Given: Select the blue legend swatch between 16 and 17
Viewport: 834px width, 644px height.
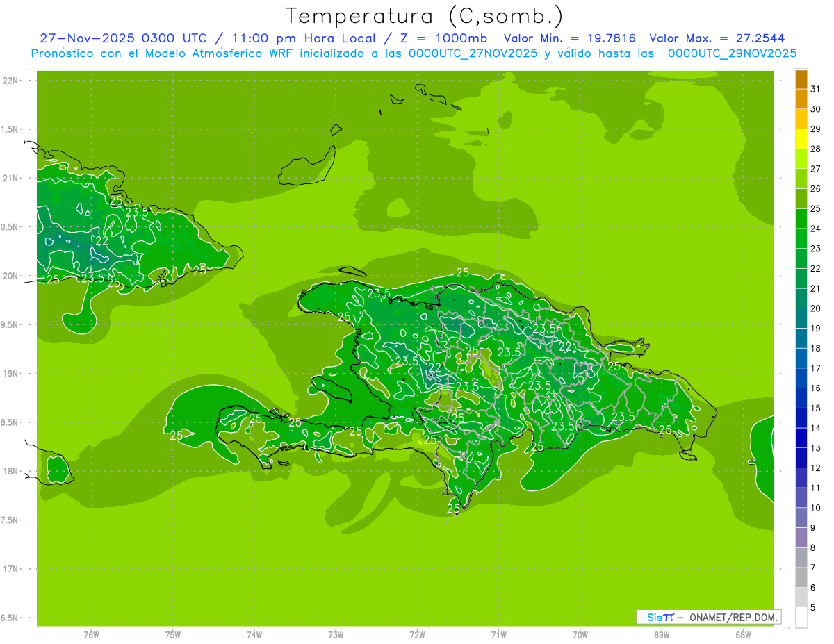Looking at the screenshot, I should click(801, 378).
